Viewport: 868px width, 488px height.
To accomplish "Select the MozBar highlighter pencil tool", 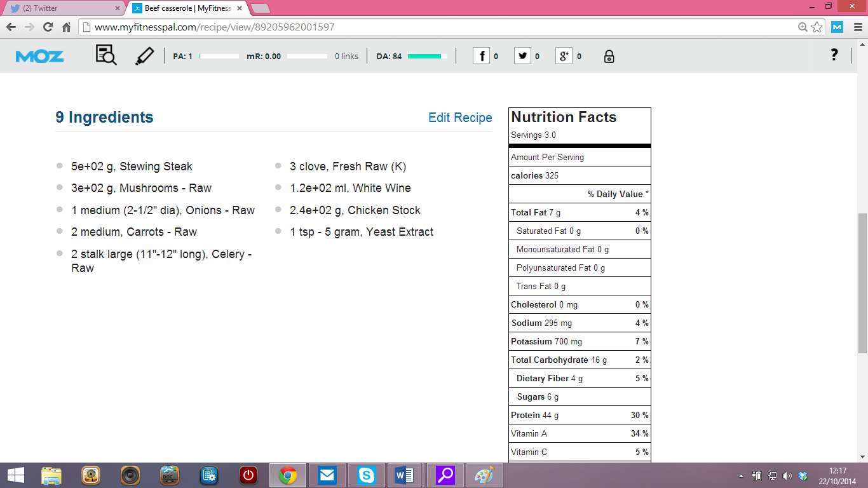I will tap(144, 56).
